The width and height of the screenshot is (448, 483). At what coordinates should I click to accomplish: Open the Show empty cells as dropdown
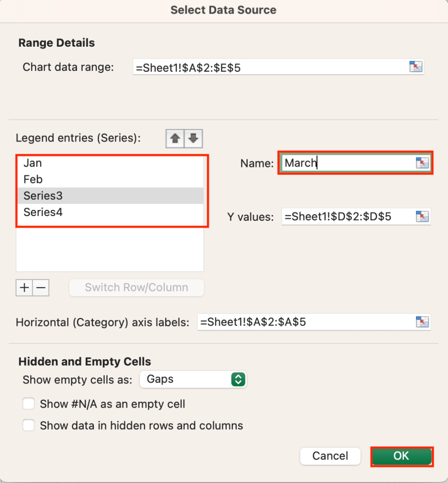point(194,379)
